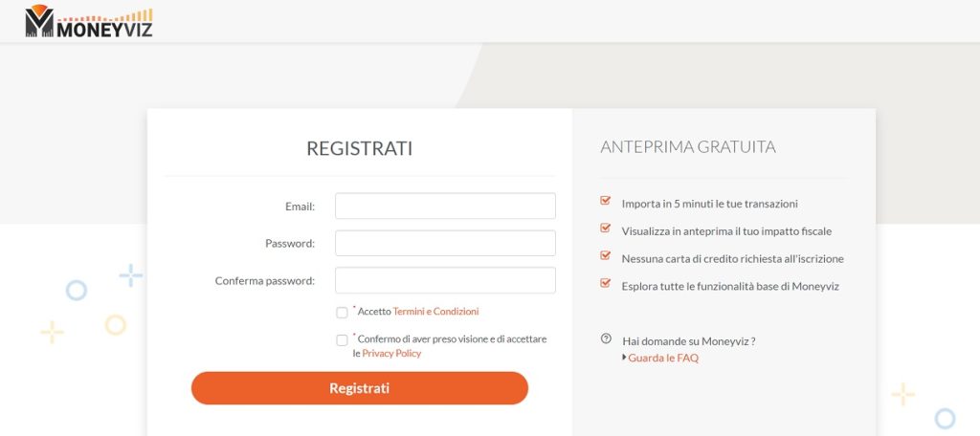Click checkmark icon beside Importa in 5 minuti
The image size is (980, 436).
click(x=605, y=201)
